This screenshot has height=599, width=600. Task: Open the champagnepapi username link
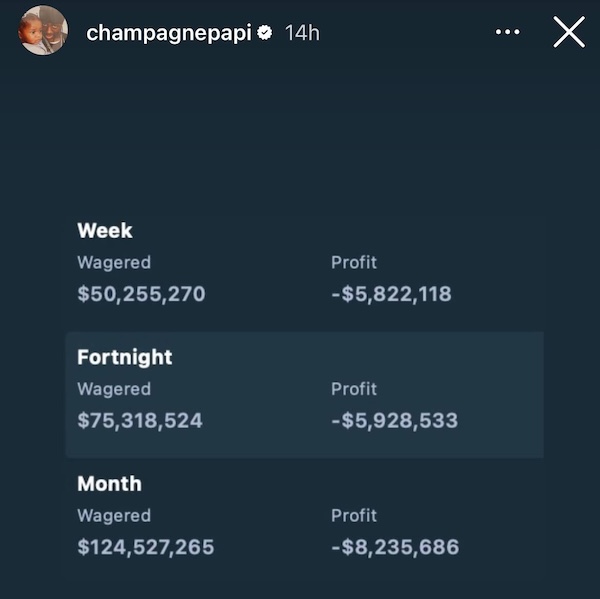(169, 34)
